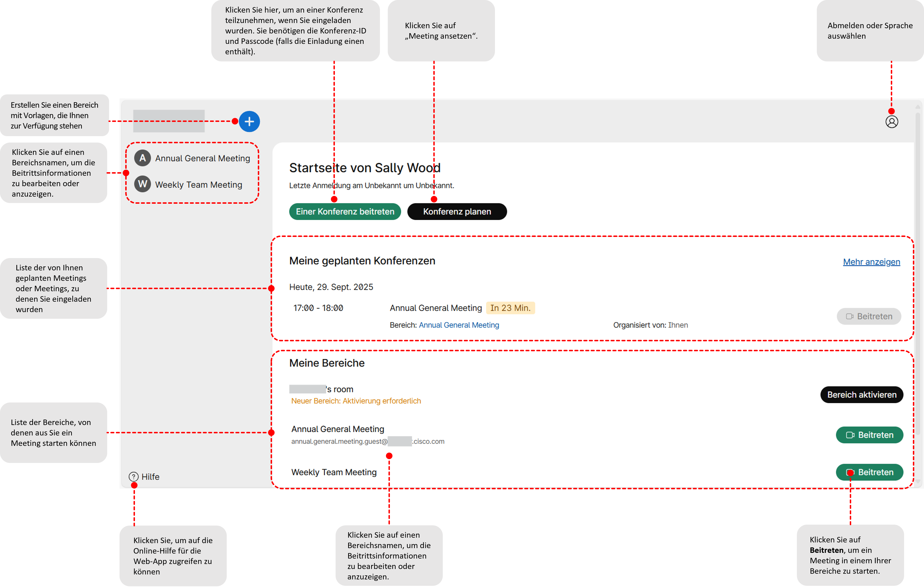This screenshot has height=587, width=924.
Task: Click the grayed camera icon in the scheduled meeting Beitreten button
Action: coord(850,316)
